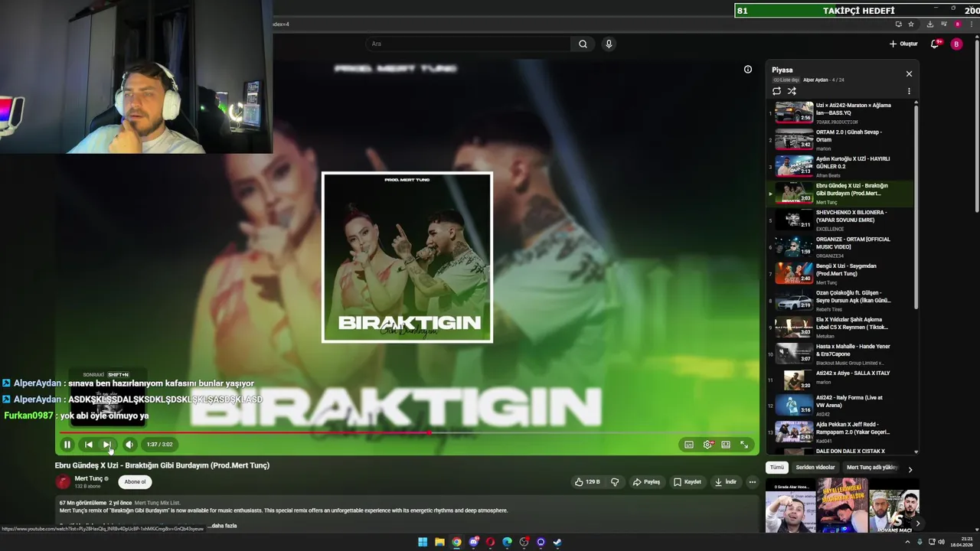Image resolution: width=980 pixels, height=551 pixels.
Task: Select the Tümü filter chip
Action: coord(777,468)
